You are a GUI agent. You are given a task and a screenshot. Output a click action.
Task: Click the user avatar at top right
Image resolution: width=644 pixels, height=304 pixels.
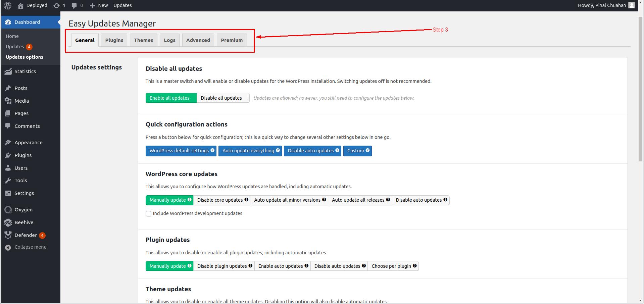(632, 5)
